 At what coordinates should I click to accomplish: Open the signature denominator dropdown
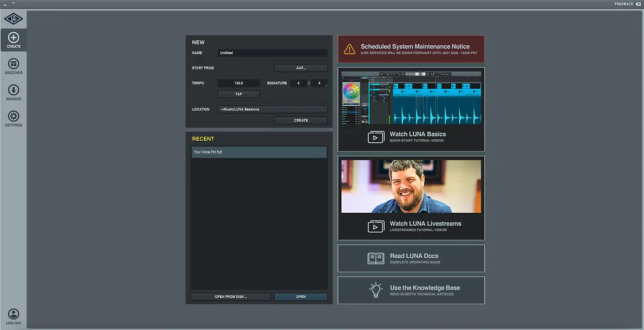click(x=319, y=83)
